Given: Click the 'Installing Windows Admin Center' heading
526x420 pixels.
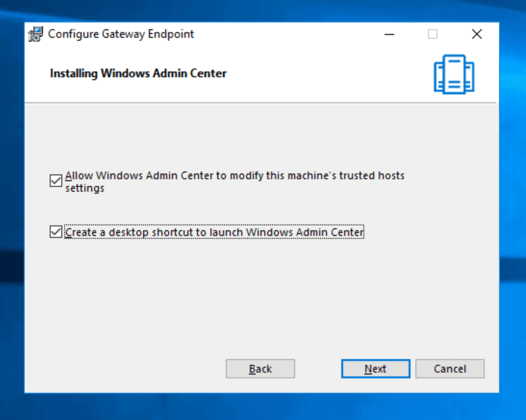Looking at the screenshot, I should click(138, 73).
